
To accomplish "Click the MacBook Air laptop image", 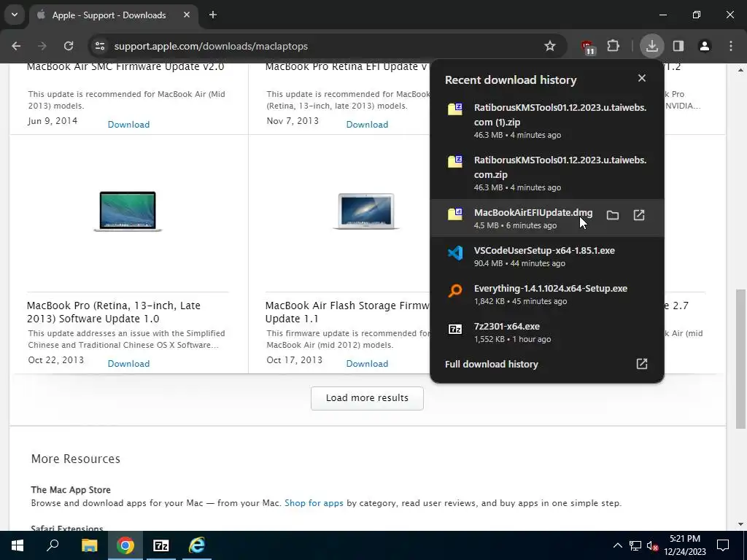I will pos(366,211).
